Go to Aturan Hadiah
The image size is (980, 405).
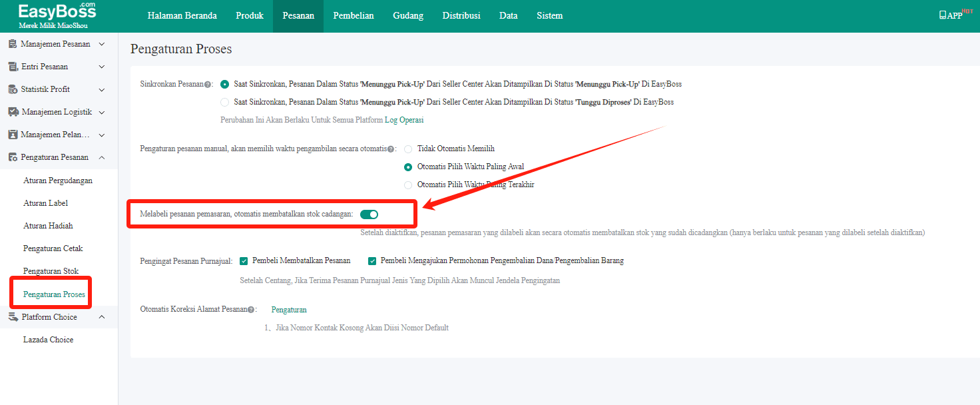(48, 226)
